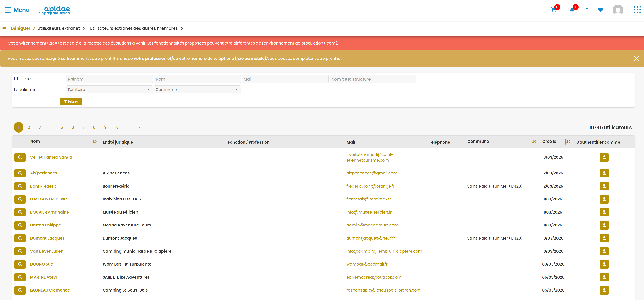The height and width of the screenshot is (300, 644).
Task: View details of Bohr Frédéric
Action: (20, 186)
